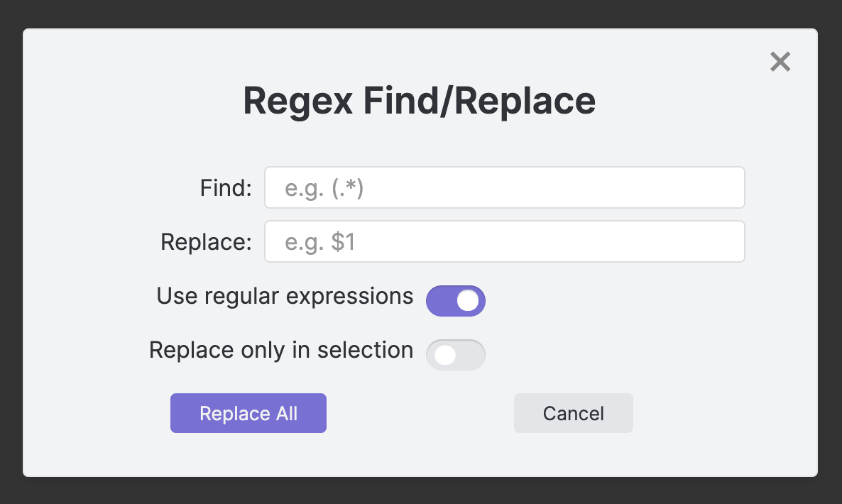
Task: Click Cancel to dismiss the dialog
Action: tap(573, 412)
